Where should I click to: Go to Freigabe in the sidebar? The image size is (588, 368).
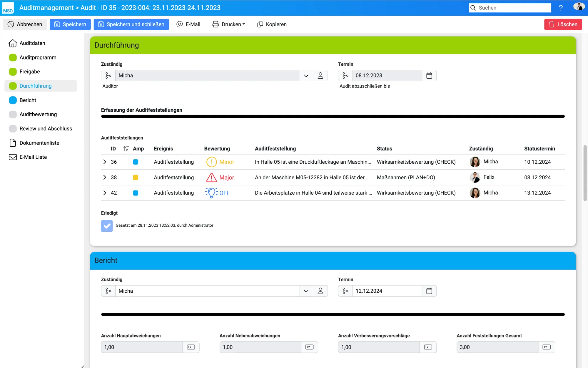tap(41, 72)
